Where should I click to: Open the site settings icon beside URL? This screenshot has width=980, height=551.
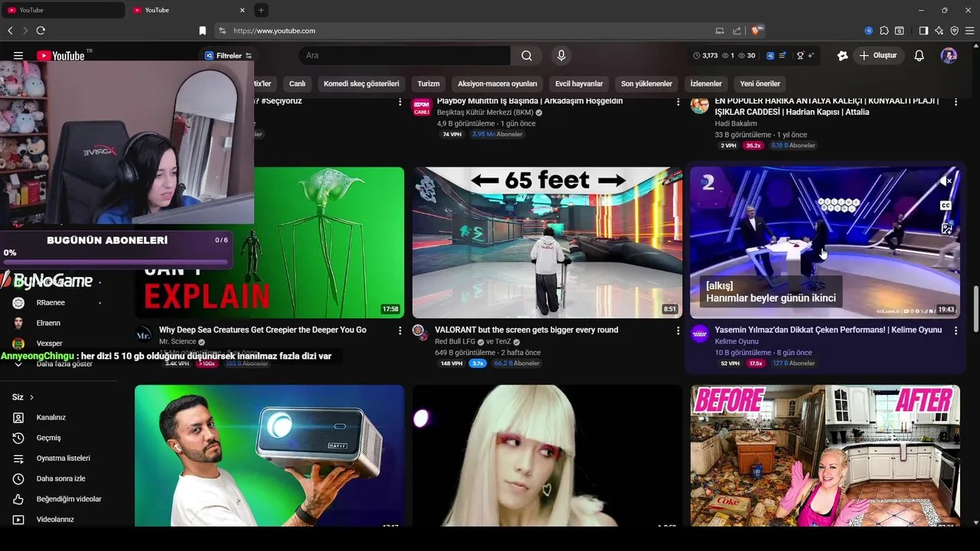pos(223,31)
